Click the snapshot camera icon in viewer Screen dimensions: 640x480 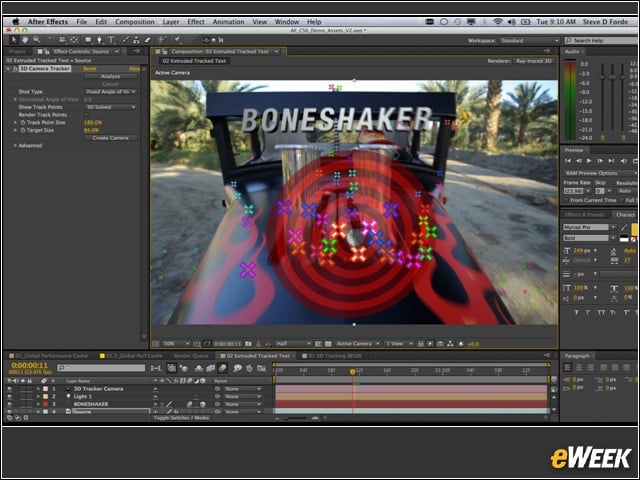pos(248,344)
